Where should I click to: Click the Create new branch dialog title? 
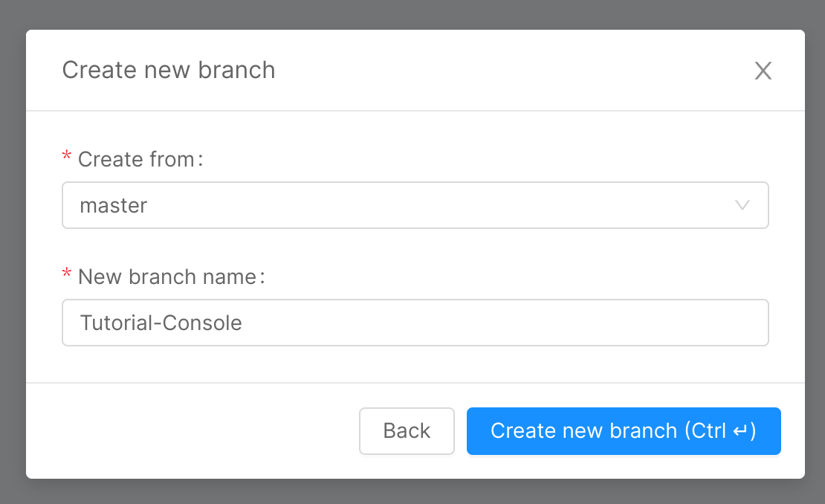[169, 70]
